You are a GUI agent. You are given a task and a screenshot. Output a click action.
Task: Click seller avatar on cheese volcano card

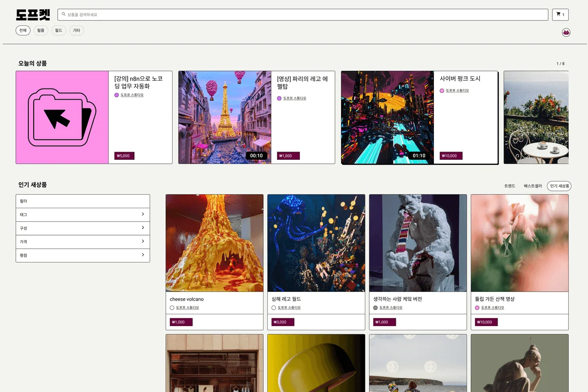[172, 308]
